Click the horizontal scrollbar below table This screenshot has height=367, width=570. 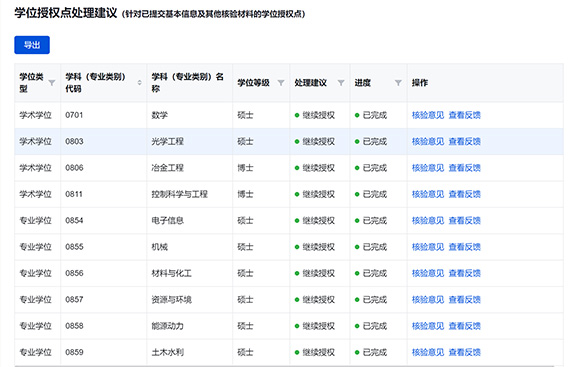[284, 366]
